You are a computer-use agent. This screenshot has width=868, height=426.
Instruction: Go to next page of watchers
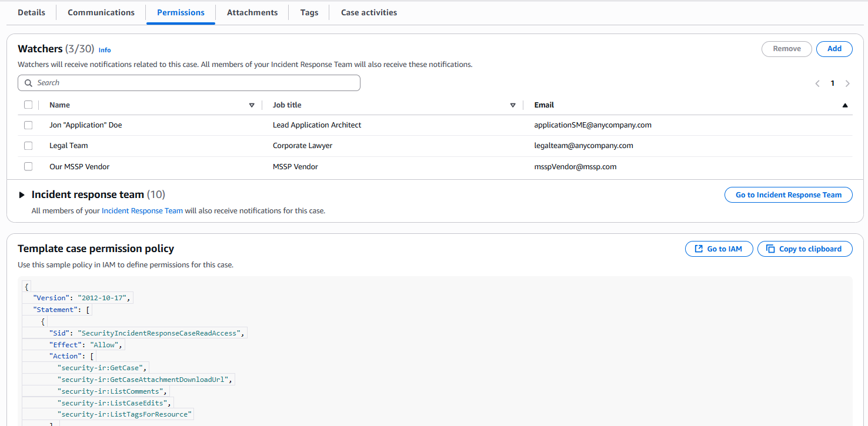point(847,83)
